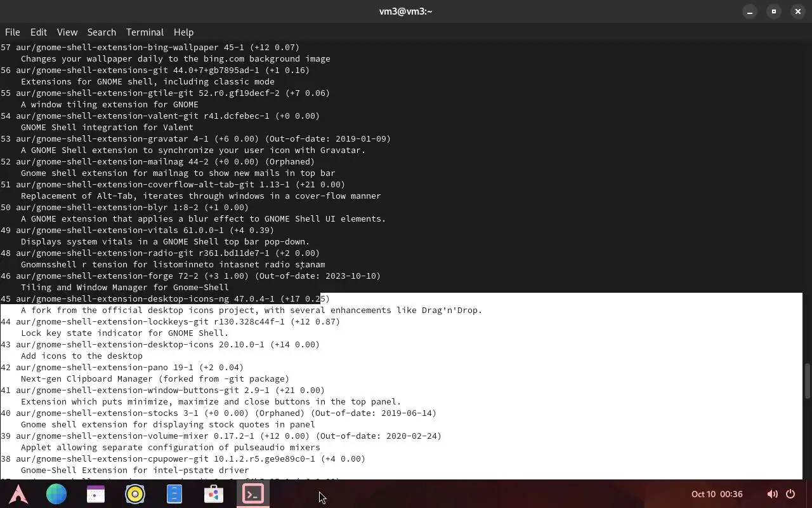Screen dimensions: 812x508
Task: Click 'Displays system vitals' description line
Action: click(166, 242)
